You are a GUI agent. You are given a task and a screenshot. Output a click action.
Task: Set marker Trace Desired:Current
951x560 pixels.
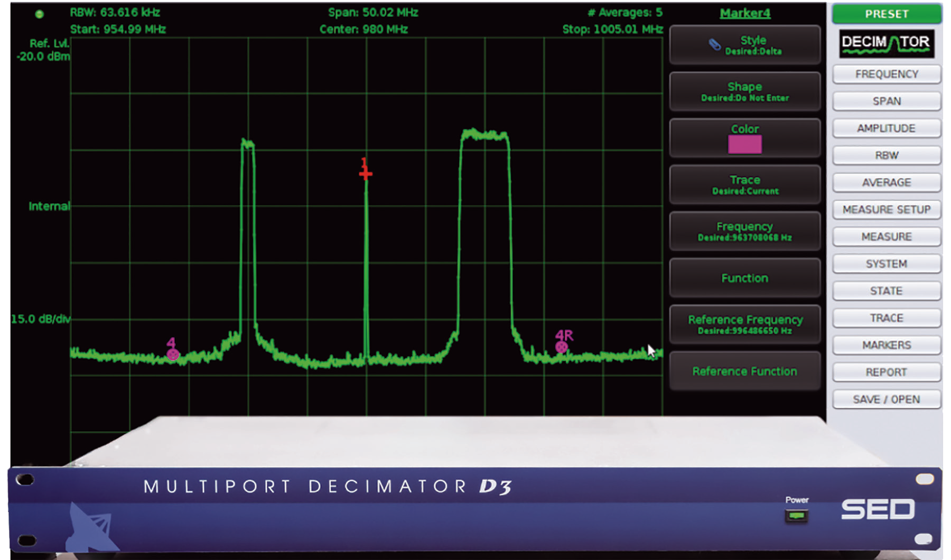745,184
